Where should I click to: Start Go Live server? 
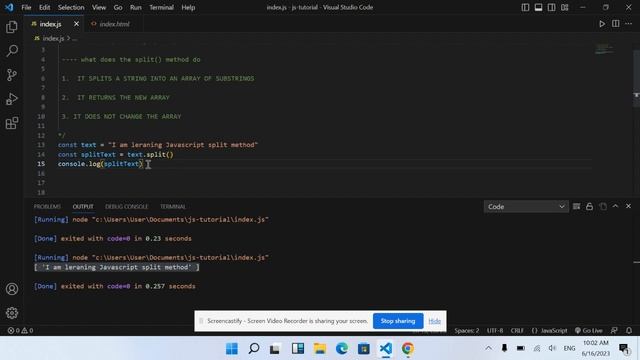tap(589, 331)
